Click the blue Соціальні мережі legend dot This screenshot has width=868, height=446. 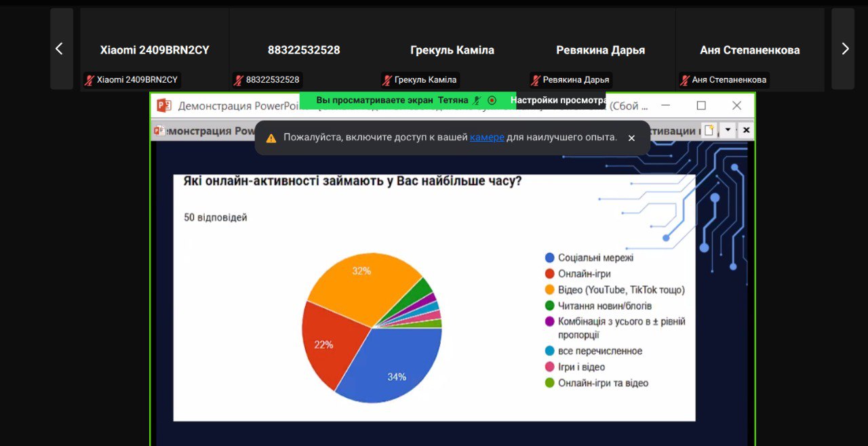(x=550, y=258)
